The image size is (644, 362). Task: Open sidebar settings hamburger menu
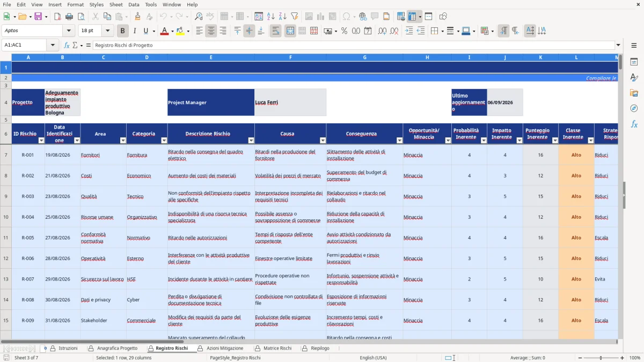[x=634, y=45]
